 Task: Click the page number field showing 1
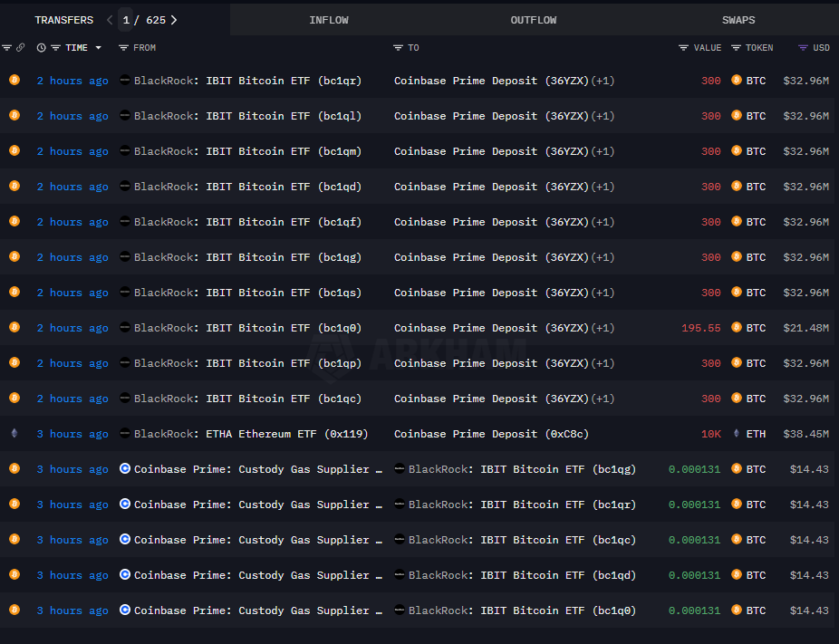126,20
